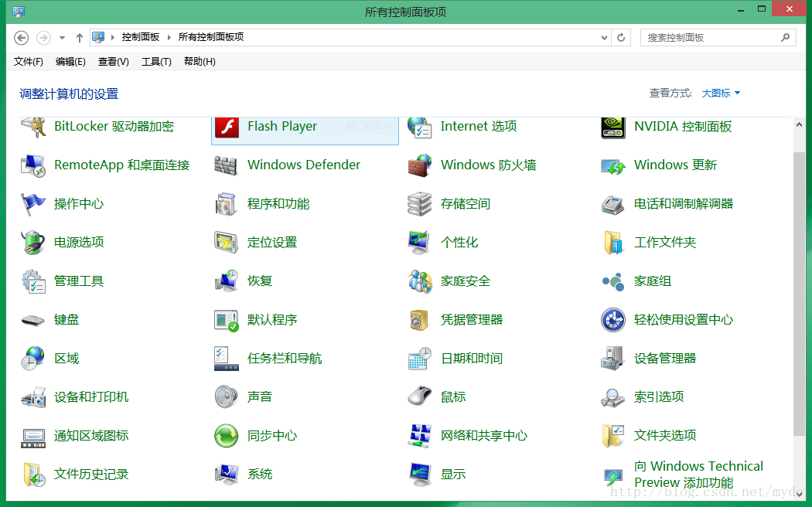Open 个性化 monitor icon
The image size is (812, 507).
[419, 243]
